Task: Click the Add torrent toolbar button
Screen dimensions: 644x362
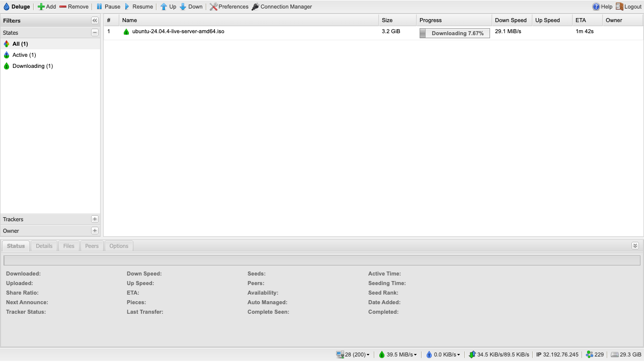Action: [47, 7]
